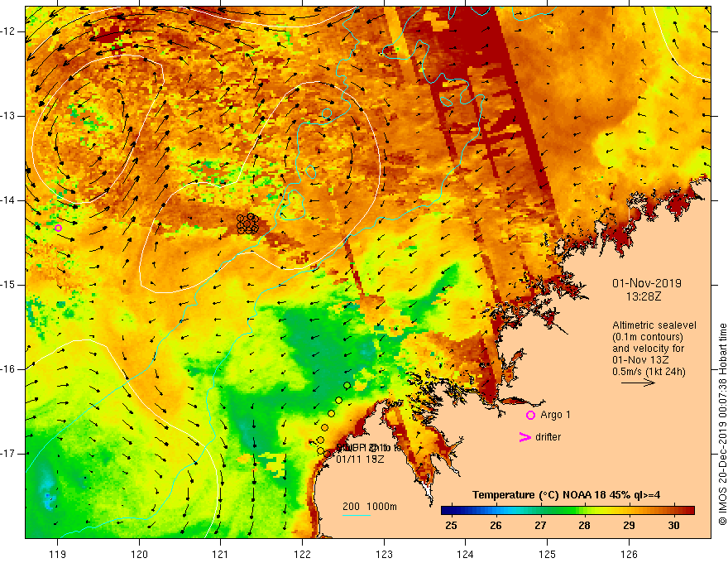Click the '13:28Z' time label
Viewport: 728px width, 563px height.
tap(644, 296)
